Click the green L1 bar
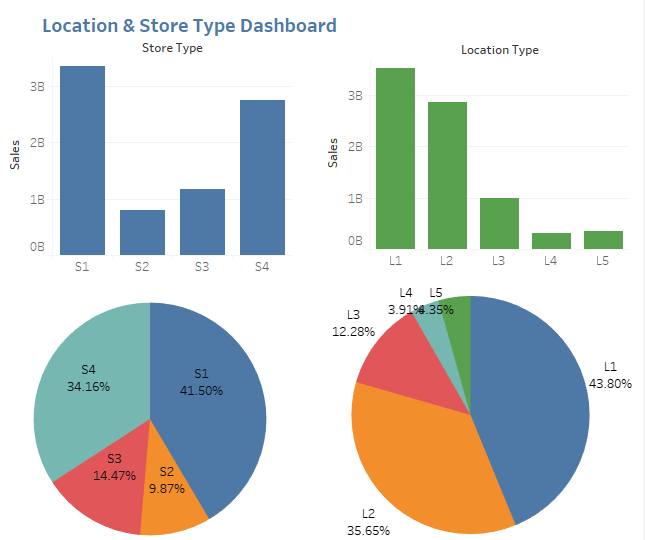 (x=395, y=158)
